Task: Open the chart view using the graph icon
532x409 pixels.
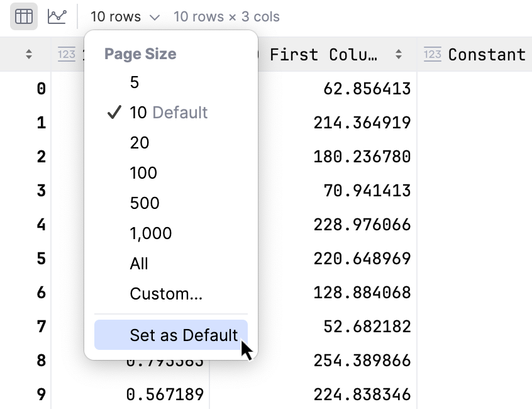Action: pos(57,16)
